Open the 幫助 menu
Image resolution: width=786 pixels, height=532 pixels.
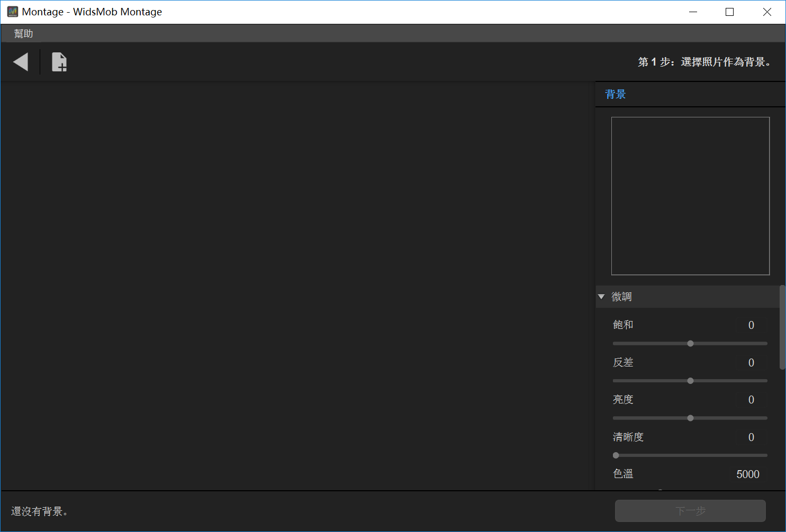23,33
